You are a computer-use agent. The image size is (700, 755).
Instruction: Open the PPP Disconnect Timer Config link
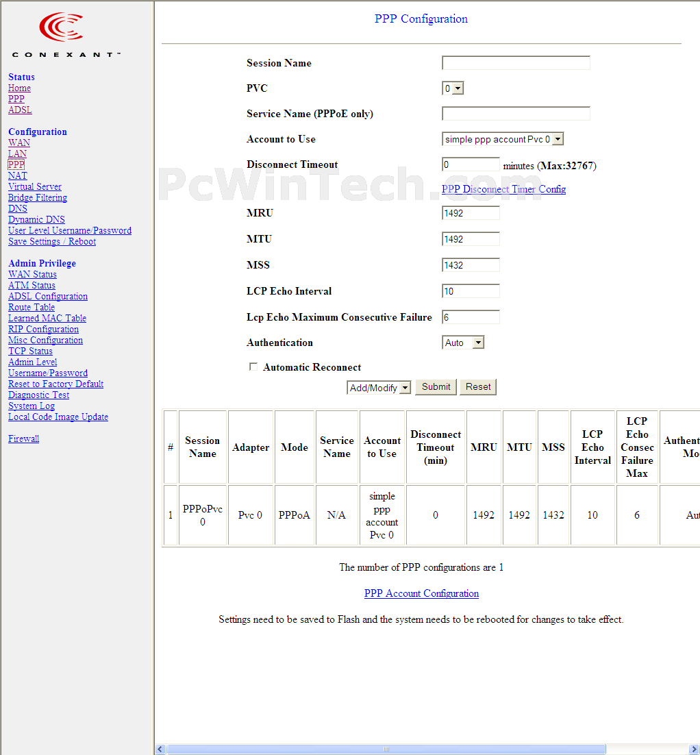(503, 189)
